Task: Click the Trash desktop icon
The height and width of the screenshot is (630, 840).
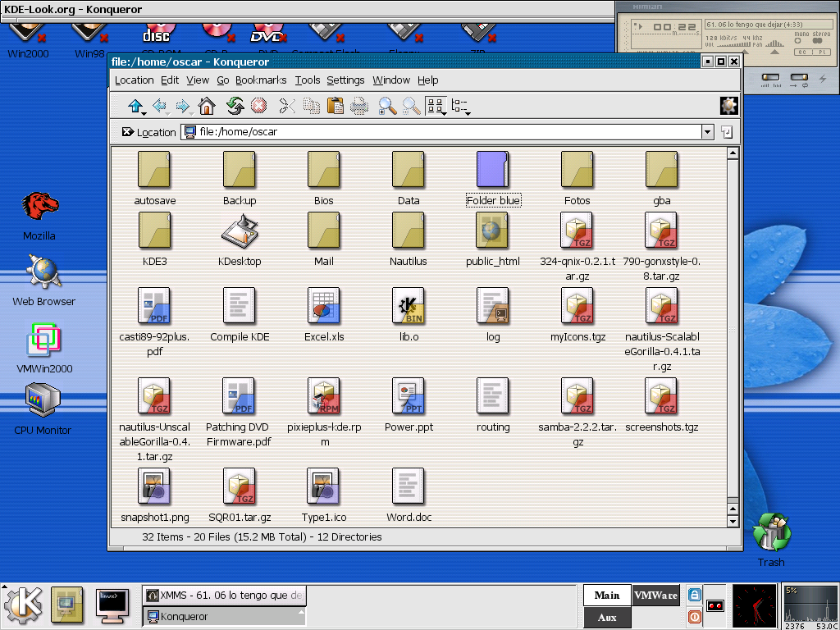Action: pyautogui.click(x=771, y=532)
